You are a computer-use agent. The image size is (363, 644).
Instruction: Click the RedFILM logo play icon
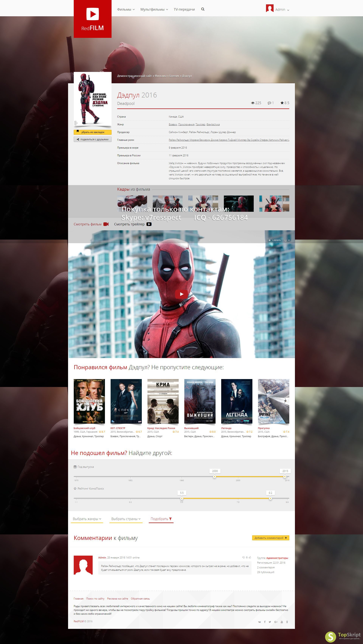pos(92,14)
